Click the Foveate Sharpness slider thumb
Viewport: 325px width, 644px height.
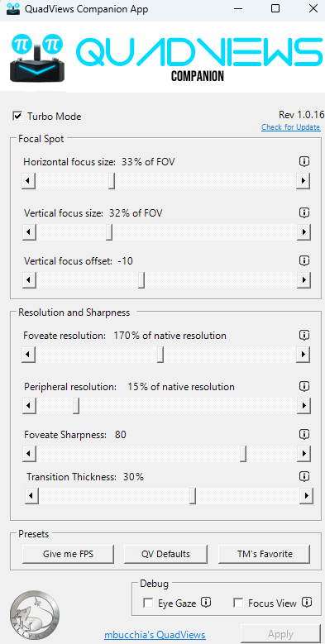pyautogui.click(x=243, y=453)
